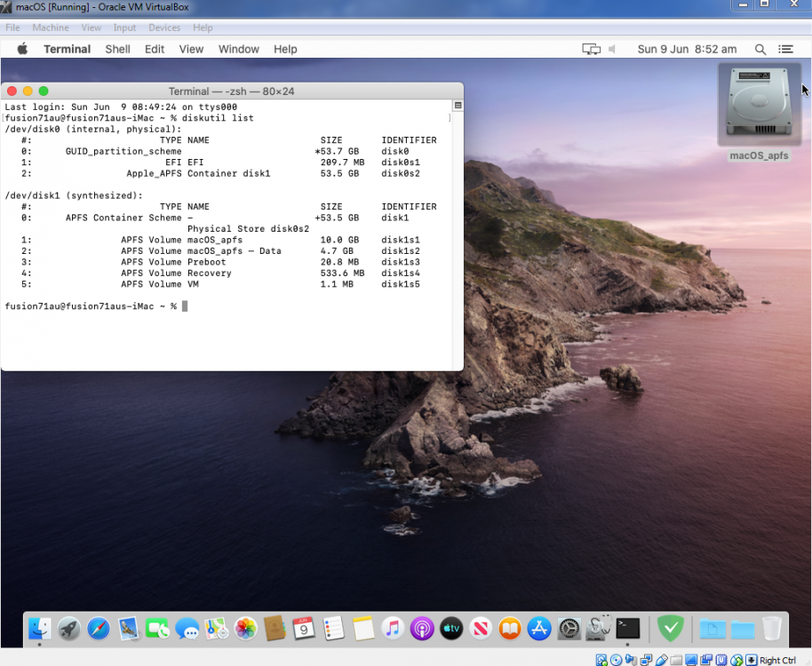
Task: Open the plain blue folder stack in dock
Action: pyautogui.click(x=743, y=630)
